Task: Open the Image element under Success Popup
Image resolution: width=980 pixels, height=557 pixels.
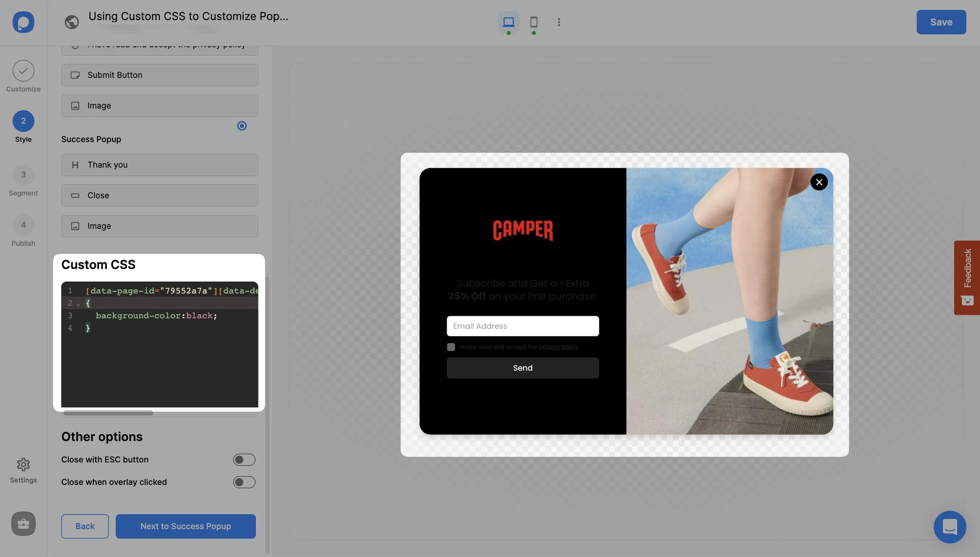Action: tap(160, 226)
